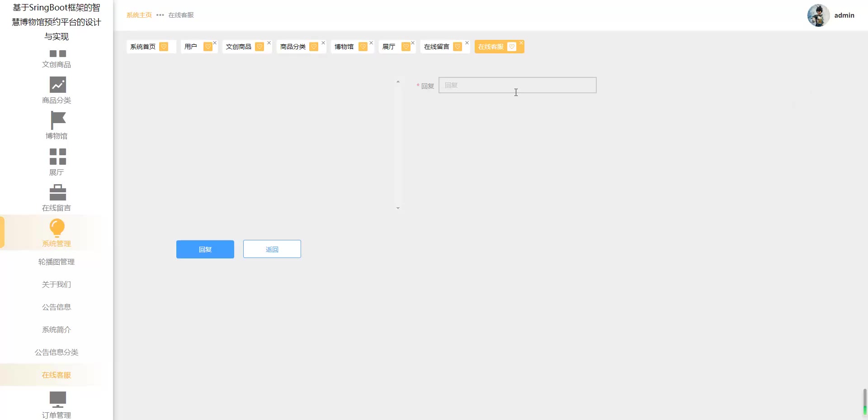The width and height of the screenshot is (868, 420).
Task: Focus the 回复 input field
Action: (x=518, y=85)
